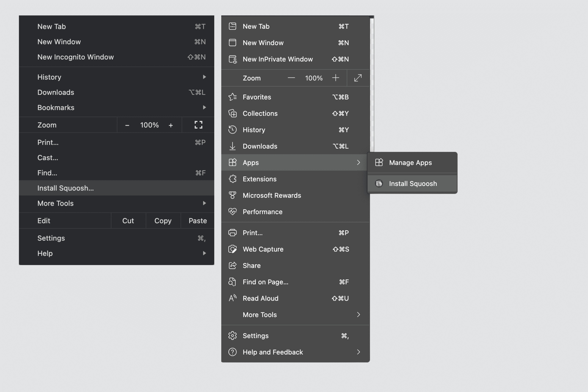
Task: Click the Performance heart icon
Action: tap(232, 212)
